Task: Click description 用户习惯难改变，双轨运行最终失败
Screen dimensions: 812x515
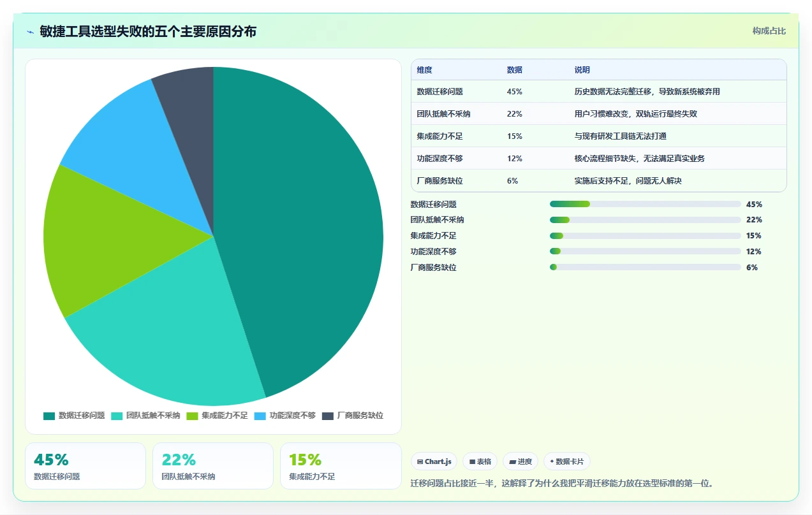Action: 635,114
